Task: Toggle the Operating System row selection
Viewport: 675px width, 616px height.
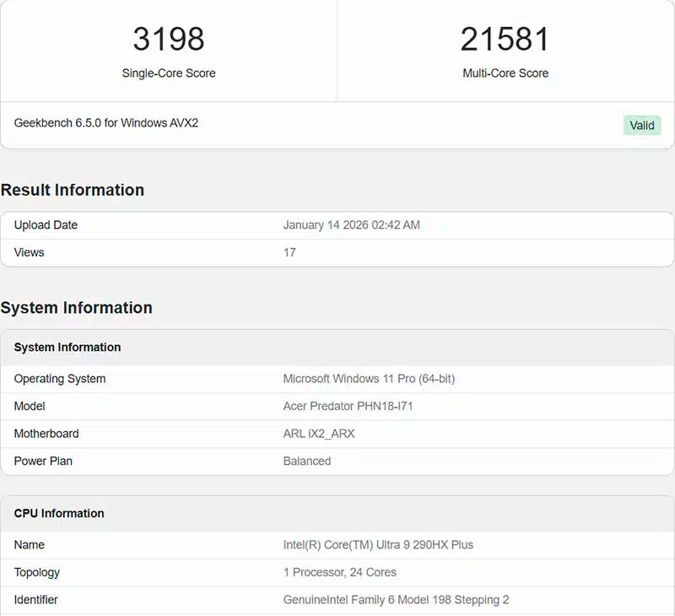Action: (59, 379)
